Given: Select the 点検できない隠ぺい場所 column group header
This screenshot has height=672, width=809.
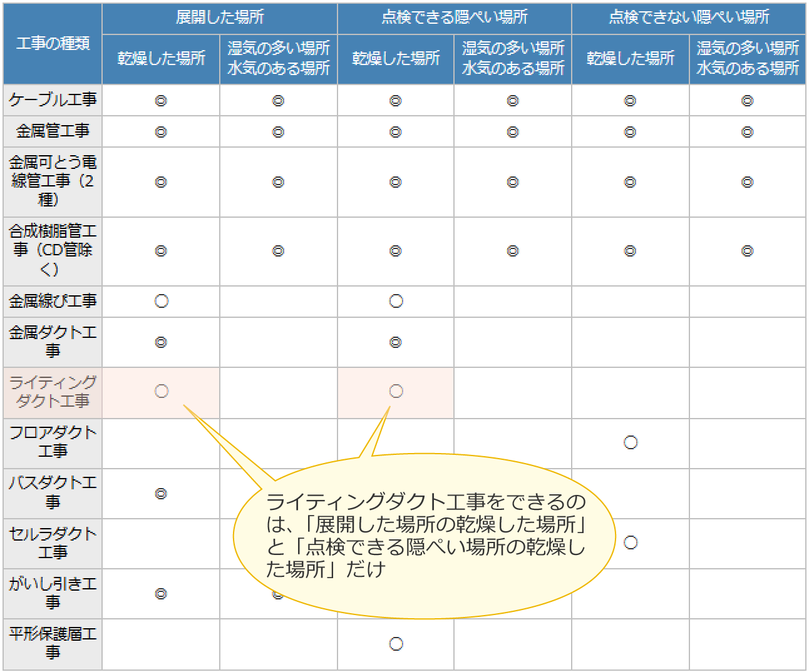Looking at the screenshot, I should tap(689, 18).
